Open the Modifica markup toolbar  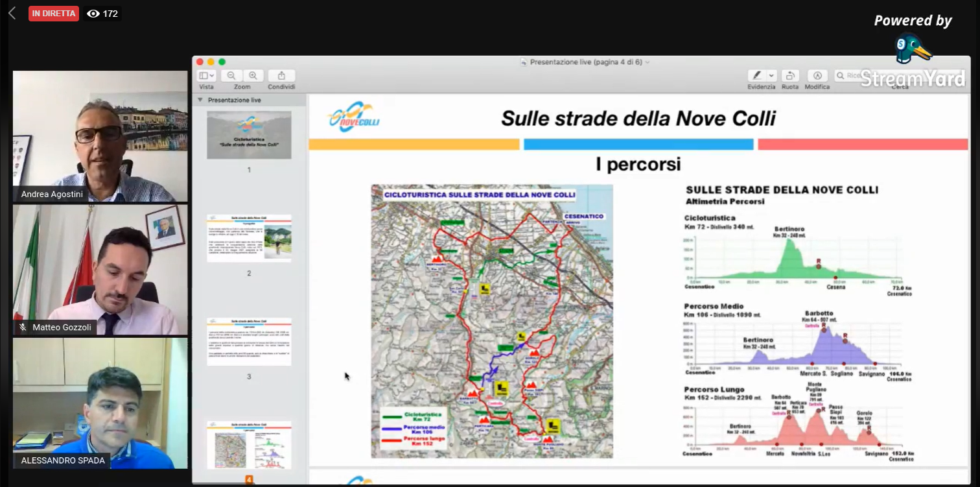click(817, 76)
